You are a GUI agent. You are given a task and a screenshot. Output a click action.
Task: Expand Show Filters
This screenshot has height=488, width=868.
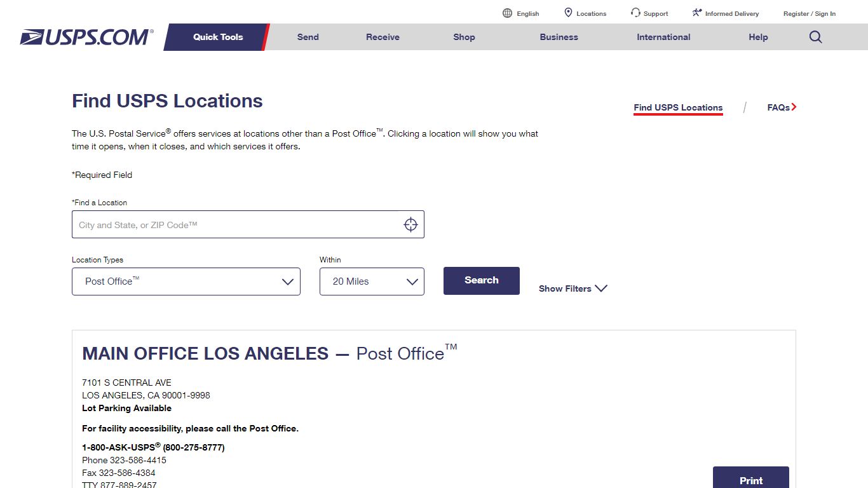tap(573, 288)
